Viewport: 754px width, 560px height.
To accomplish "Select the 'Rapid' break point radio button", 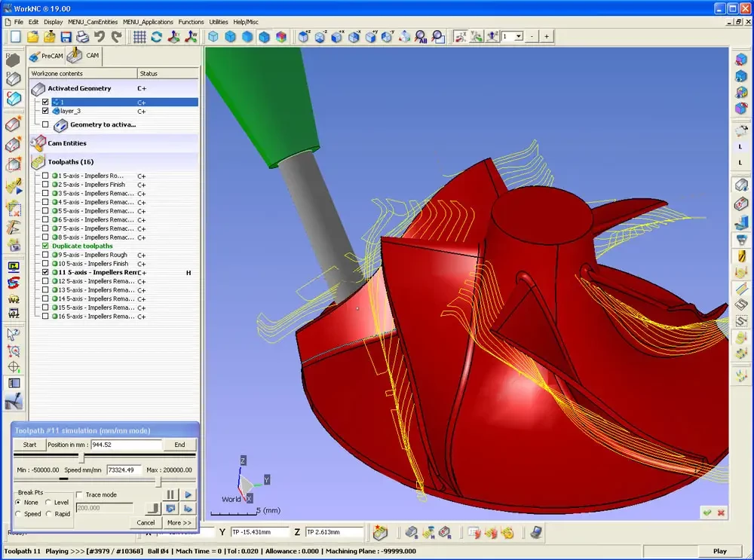I will (x=48, y=514).
